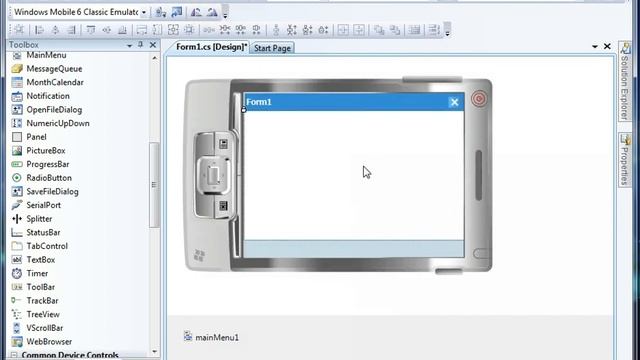Click the Align Rights layout icon

click(72, 30)
